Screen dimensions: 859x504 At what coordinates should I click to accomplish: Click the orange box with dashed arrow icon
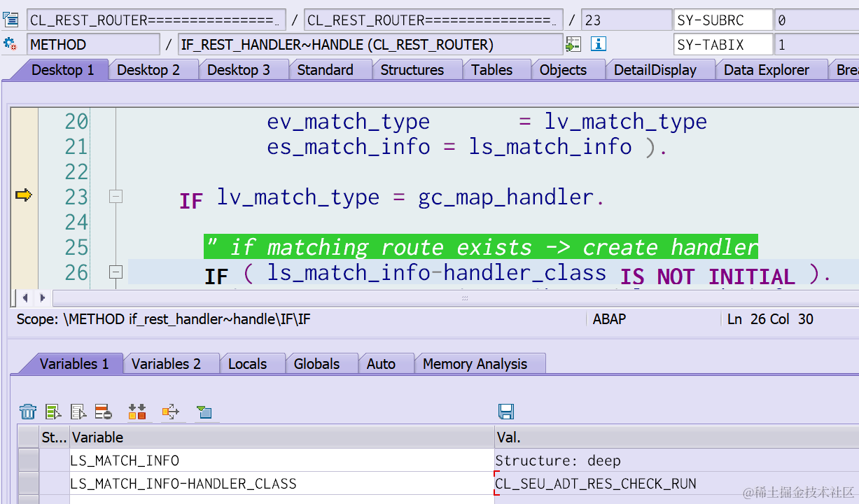click(171, 412)
